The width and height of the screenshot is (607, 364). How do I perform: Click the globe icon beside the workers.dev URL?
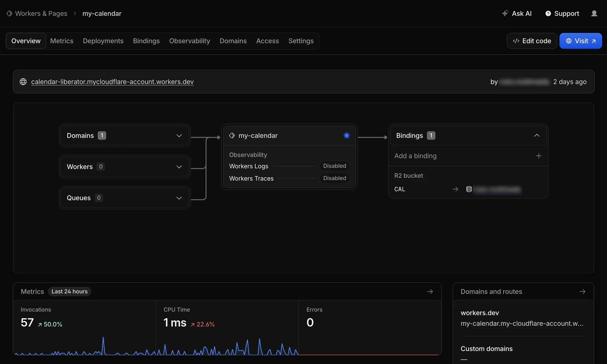[x=23, y=82]
